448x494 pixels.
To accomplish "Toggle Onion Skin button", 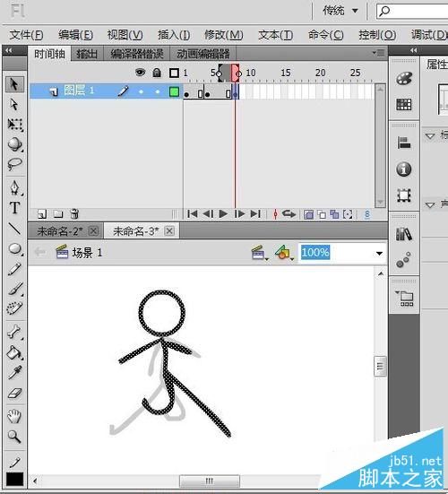I will click(x=308, y=214).
